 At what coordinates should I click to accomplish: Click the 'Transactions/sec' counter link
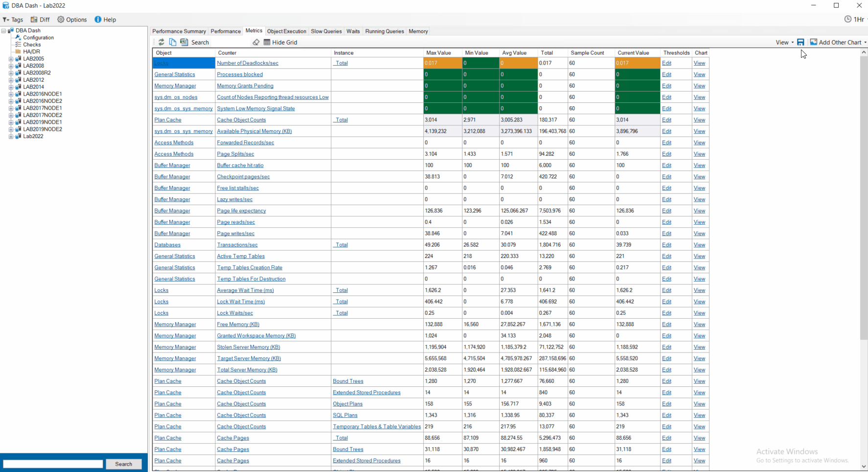point(237,245)
